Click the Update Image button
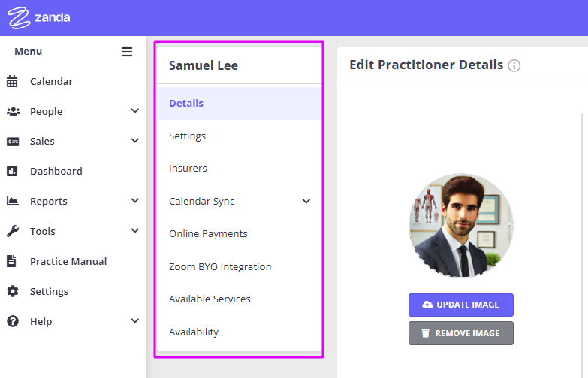This screenshot has height=378, width=588. click(x=461, y=304)
